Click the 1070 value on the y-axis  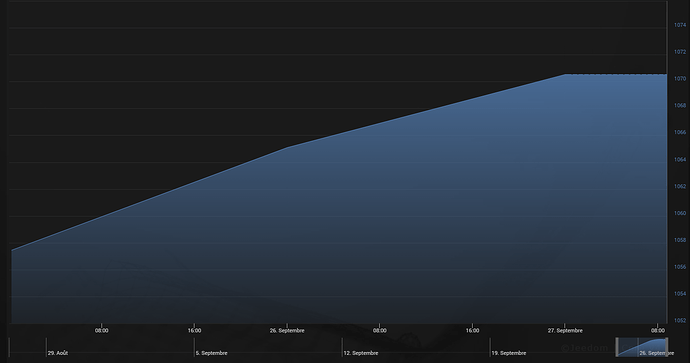[x=680, y=79]
